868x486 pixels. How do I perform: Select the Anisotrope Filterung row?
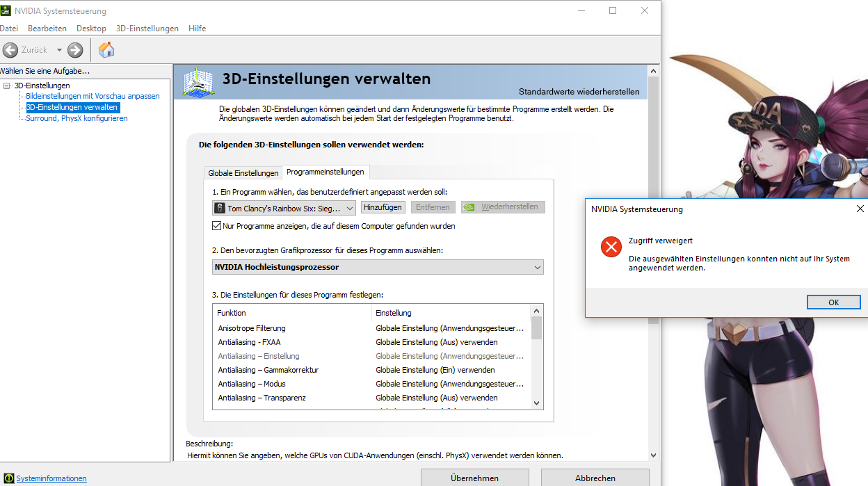click(x=372, y=328)
